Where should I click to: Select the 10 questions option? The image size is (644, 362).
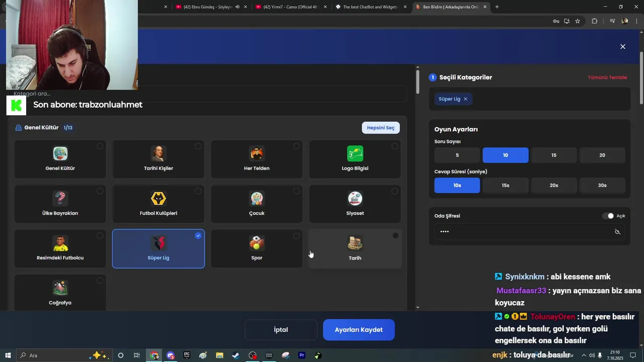coord(506,155)
